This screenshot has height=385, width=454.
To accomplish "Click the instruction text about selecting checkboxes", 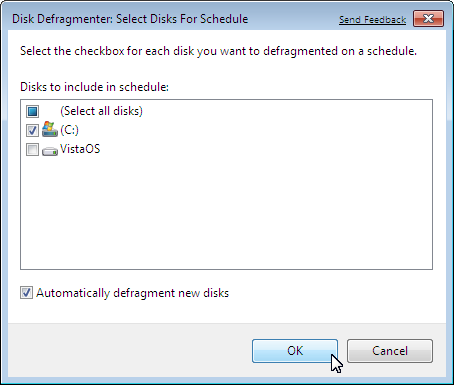I will [218, 51].
